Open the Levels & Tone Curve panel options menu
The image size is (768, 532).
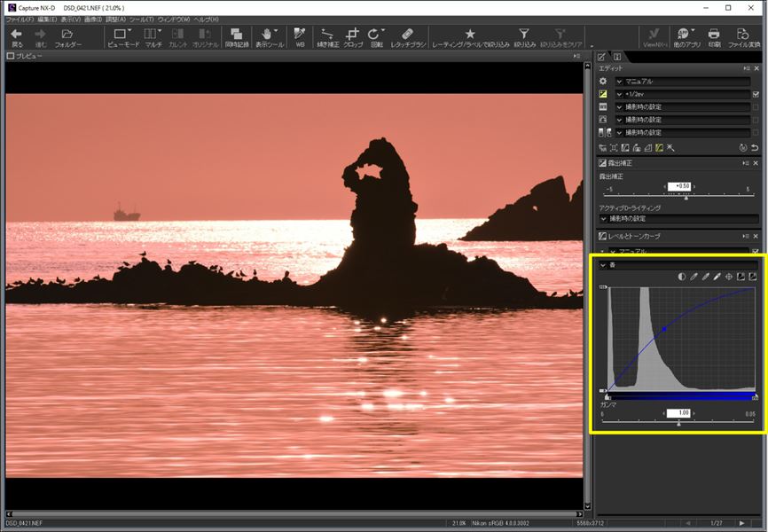click(746, 236)
